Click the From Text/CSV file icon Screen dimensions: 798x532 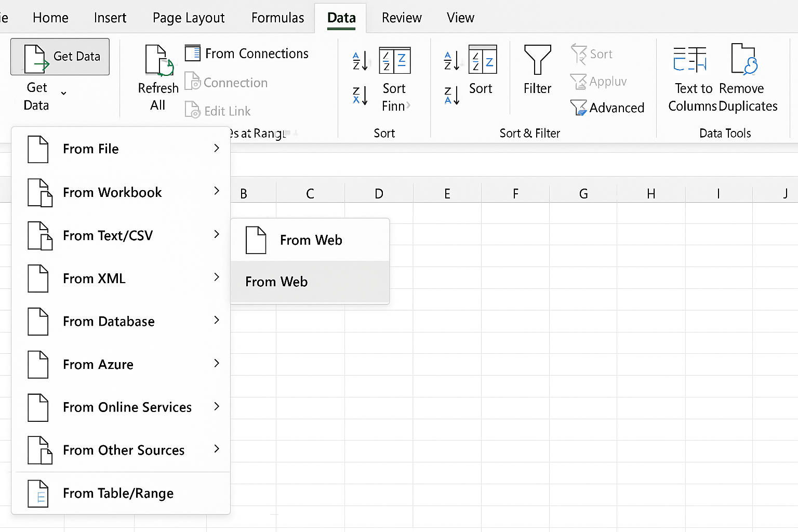click(x=39, y=235)
